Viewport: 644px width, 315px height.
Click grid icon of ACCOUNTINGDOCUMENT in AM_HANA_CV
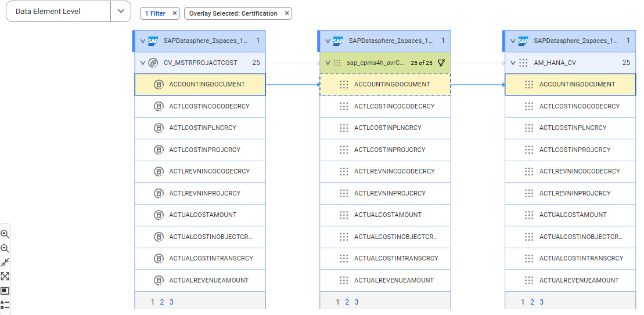click(x=529, y=85)
